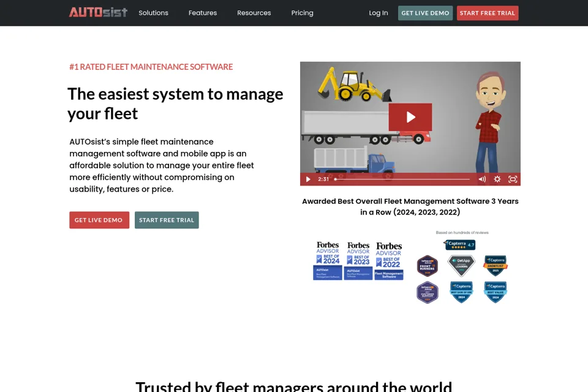Open video settings gear icon

click(x=497, y=179)
